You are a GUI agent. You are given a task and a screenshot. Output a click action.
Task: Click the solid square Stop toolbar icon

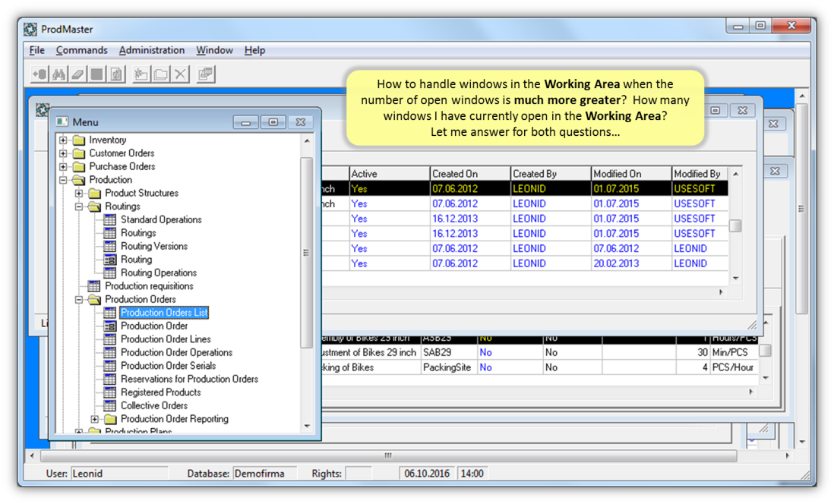96,74
